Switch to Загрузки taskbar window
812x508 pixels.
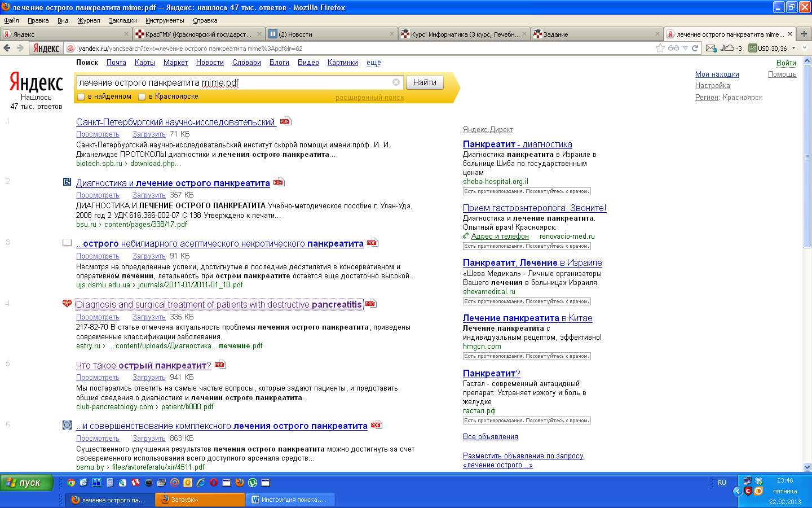(x=201, y=500)
